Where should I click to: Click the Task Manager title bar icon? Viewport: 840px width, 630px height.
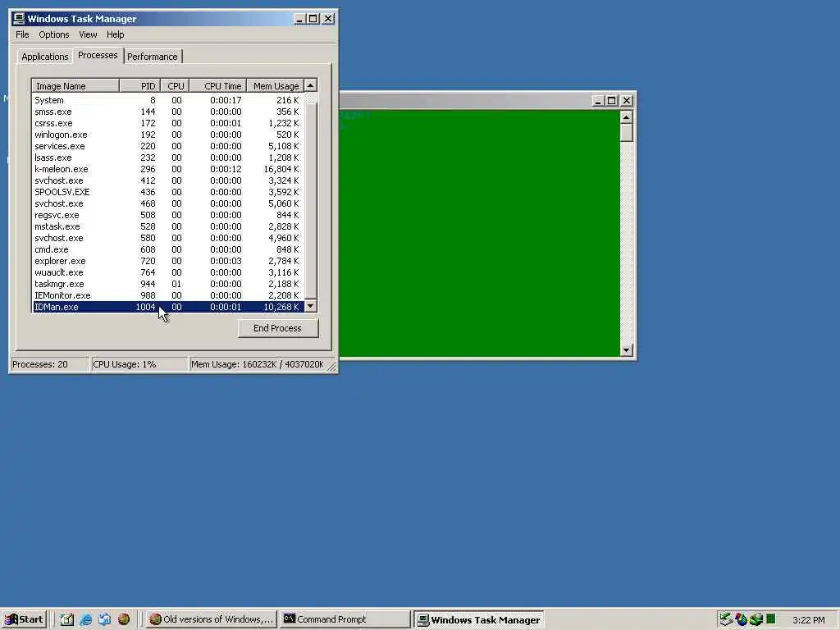click(x=19, y=18)
